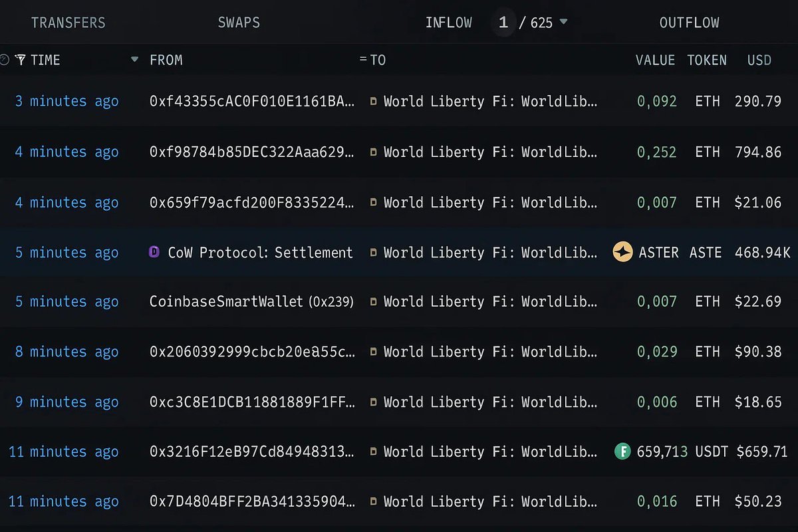This screenshot has height=532, width=798.
Task: Switch to the SWAPS tab
Action: click(x=239, y=23)
